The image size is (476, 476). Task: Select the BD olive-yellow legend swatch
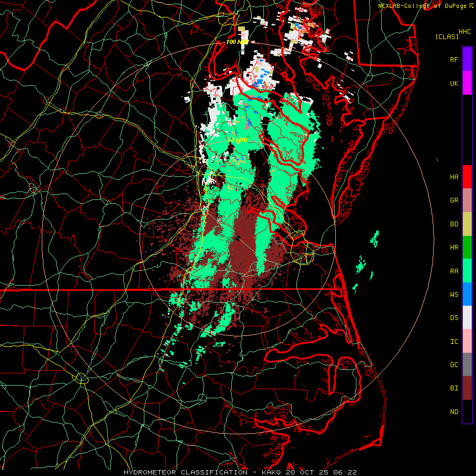[467, 224]
